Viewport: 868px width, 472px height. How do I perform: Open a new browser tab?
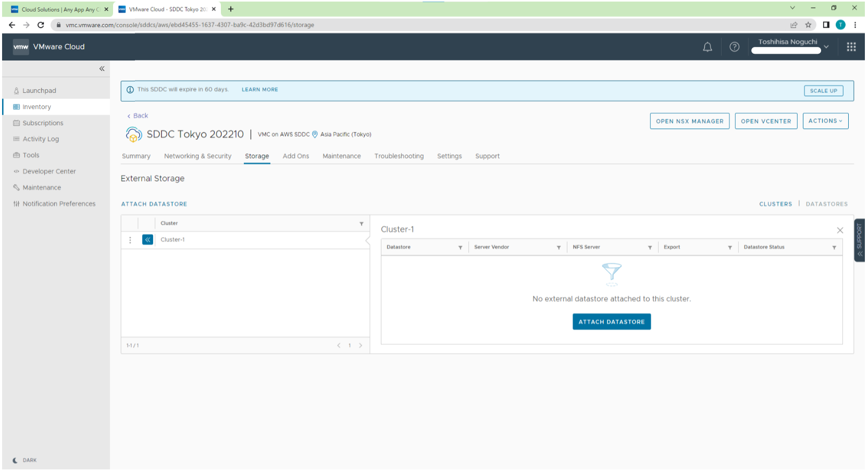click(x=231, y=9)
